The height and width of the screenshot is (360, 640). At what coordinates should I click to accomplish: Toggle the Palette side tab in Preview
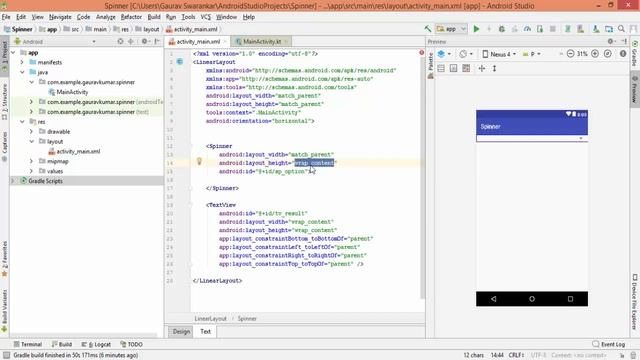[x=430, y=65]
